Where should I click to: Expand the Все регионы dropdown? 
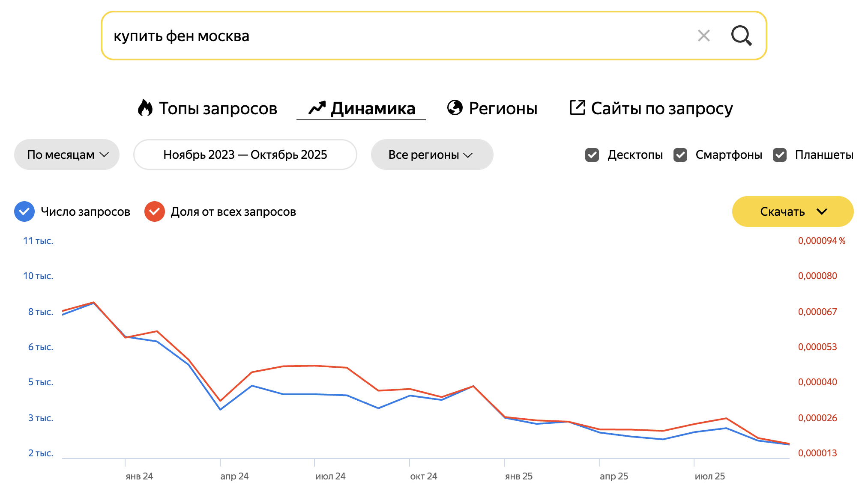[x=432, y=155]
